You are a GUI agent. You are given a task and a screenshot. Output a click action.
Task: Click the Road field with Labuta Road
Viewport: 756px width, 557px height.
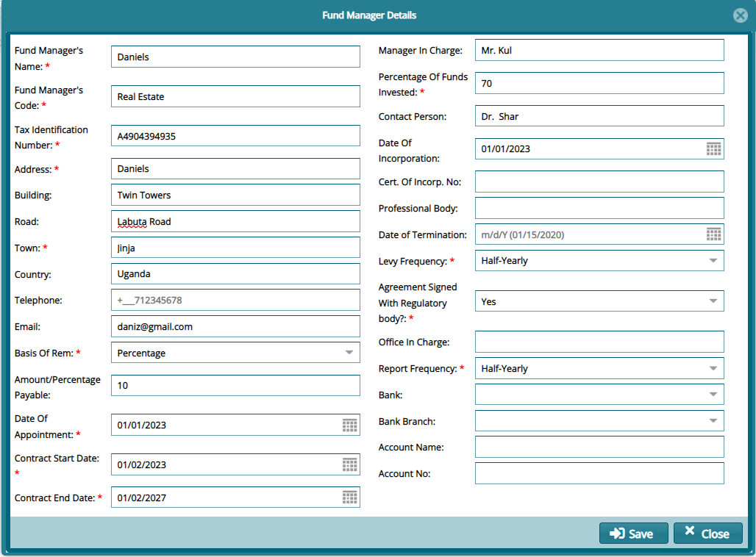[235, 222]
